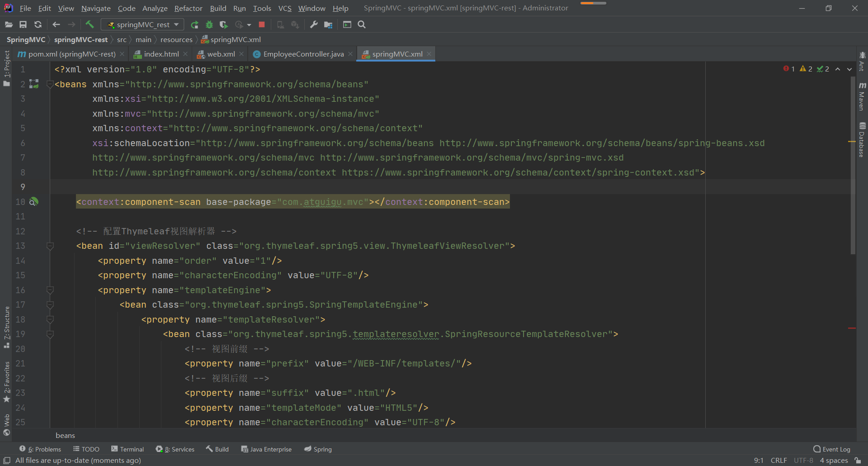Screen dimensions: 868x466
Task: Switch to the web.xml tab
Action: (221, 54)
